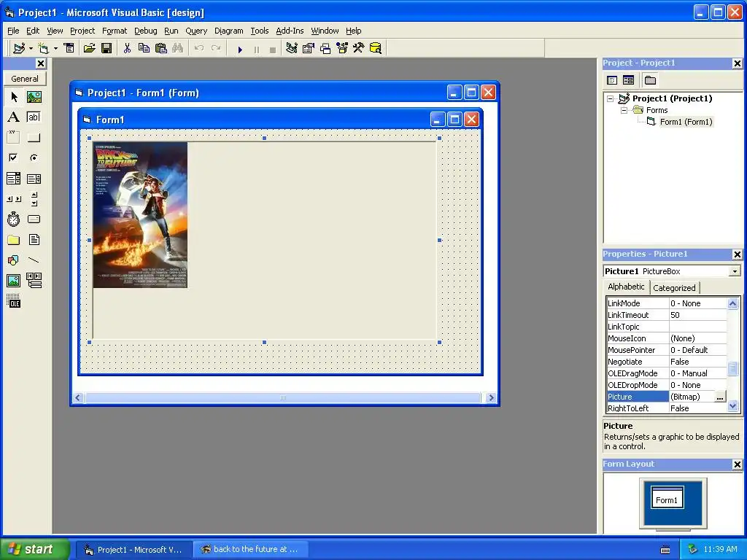Select the OLE container tool

tap(14, 301)
